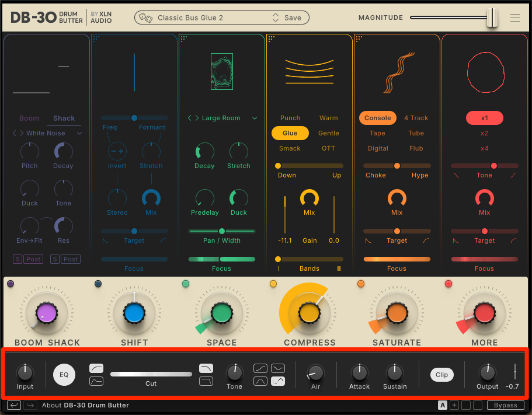The width and height of the screenshot is (532, 415).
Task: Switch to the Boom tab
Action: point(29,118)
